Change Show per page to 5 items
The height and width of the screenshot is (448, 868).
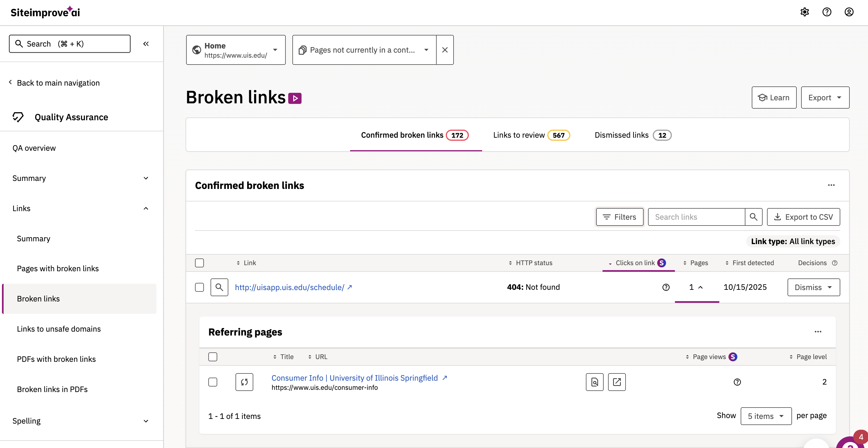click(766, 416)
